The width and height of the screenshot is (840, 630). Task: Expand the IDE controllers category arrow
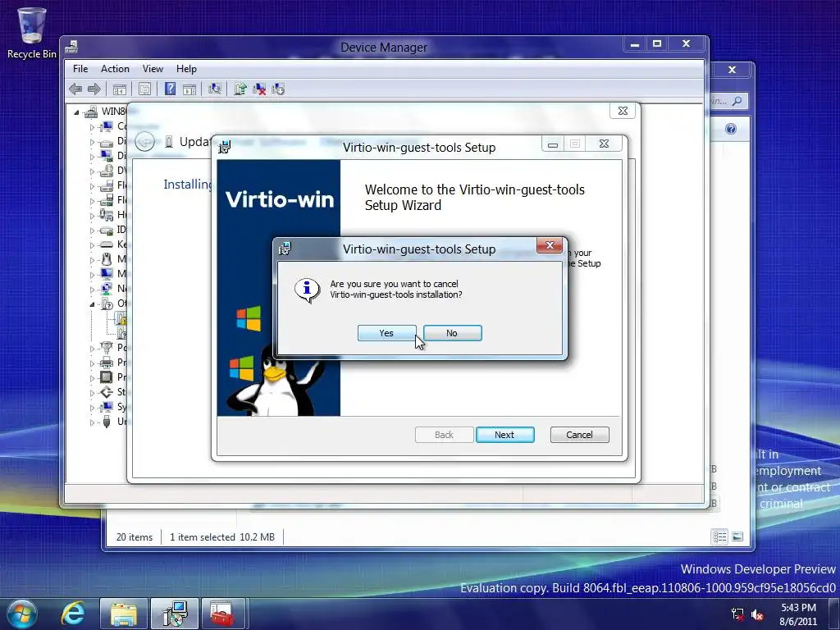(x=92, y=231)
